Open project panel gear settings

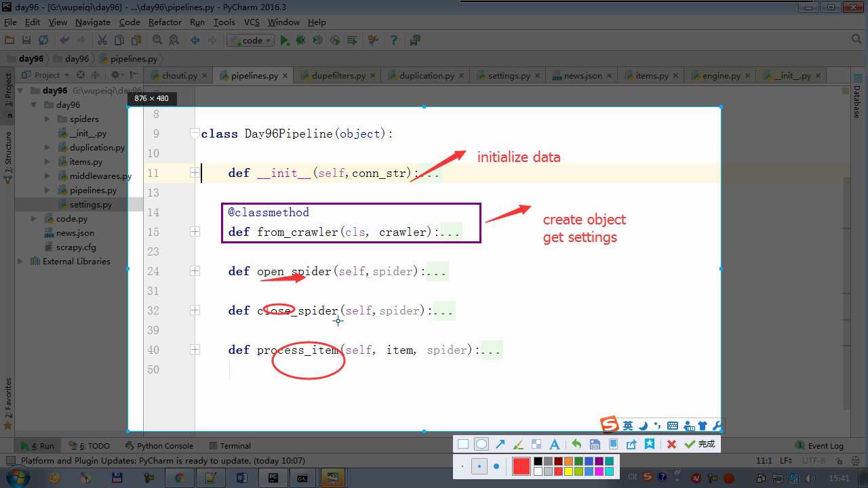coord(116,75)
